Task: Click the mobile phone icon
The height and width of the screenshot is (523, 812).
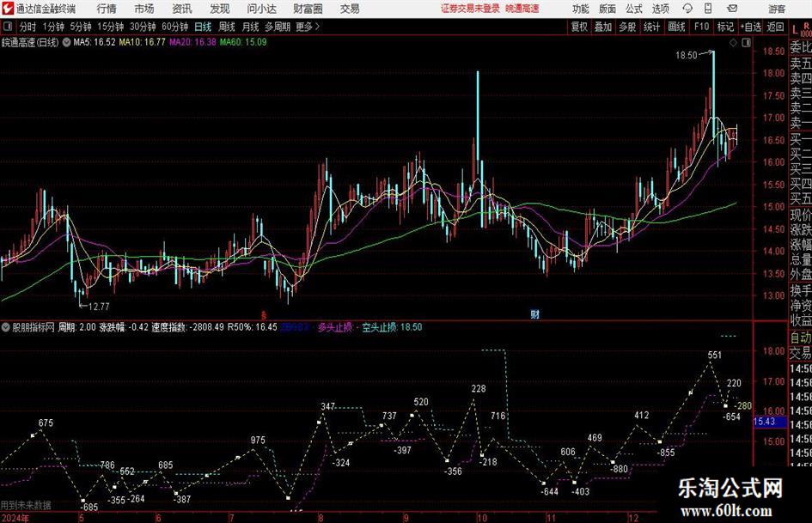Action: click(x=708, y=9)
